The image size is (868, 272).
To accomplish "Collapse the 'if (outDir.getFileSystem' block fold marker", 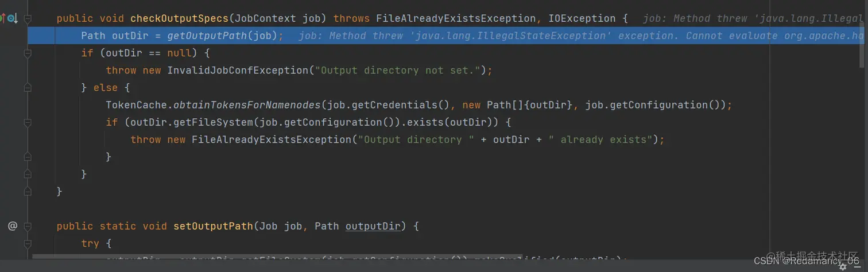I will coord(28,122).
